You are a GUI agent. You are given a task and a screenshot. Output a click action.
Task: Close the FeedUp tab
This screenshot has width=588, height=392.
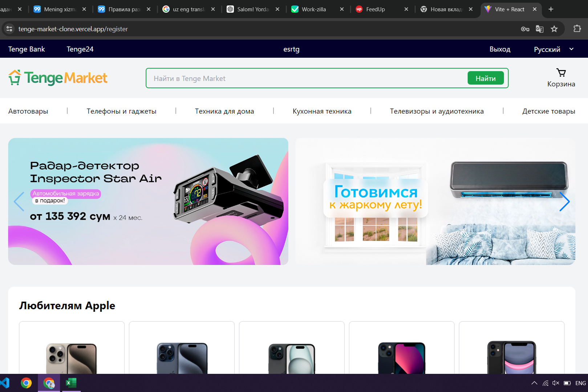click(x=406, y=9)
